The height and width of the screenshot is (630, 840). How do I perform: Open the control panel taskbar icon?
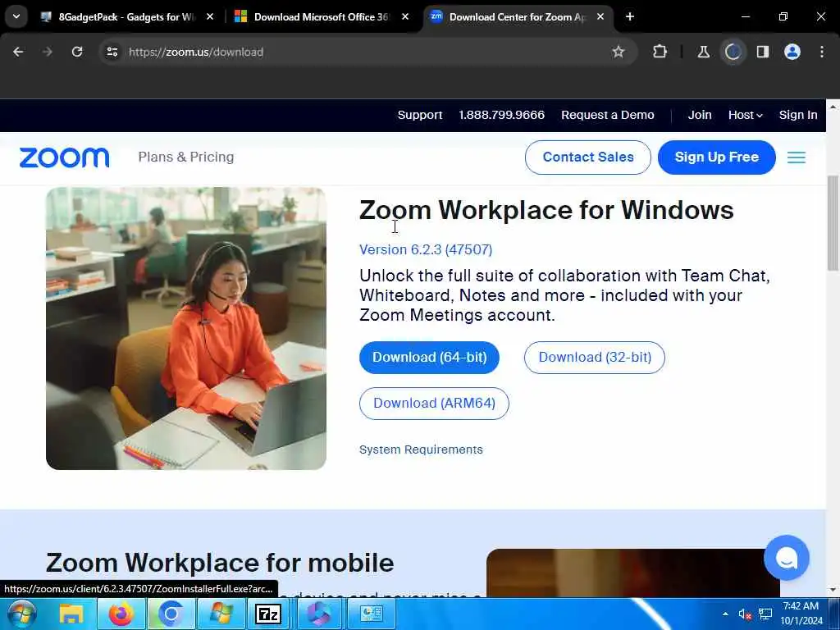click(370, 614)
